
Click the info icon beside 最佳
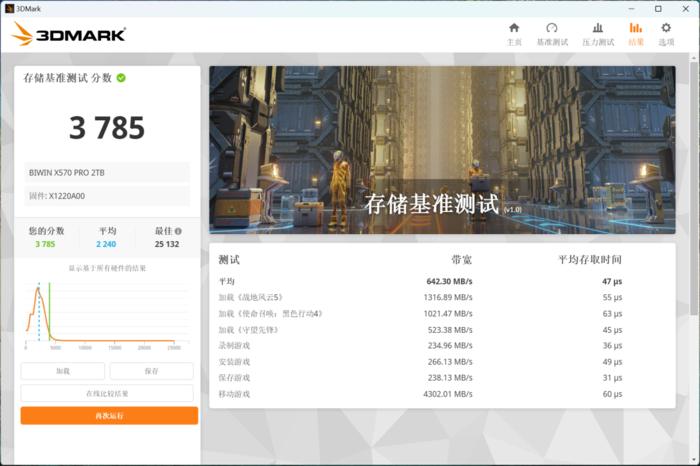pyautogui.click(x=178, y=231)
